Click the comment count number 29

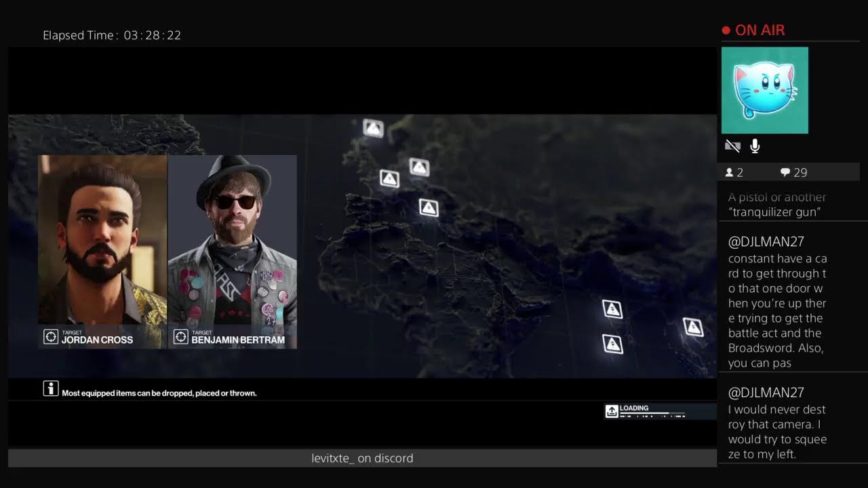pos(800,173)
